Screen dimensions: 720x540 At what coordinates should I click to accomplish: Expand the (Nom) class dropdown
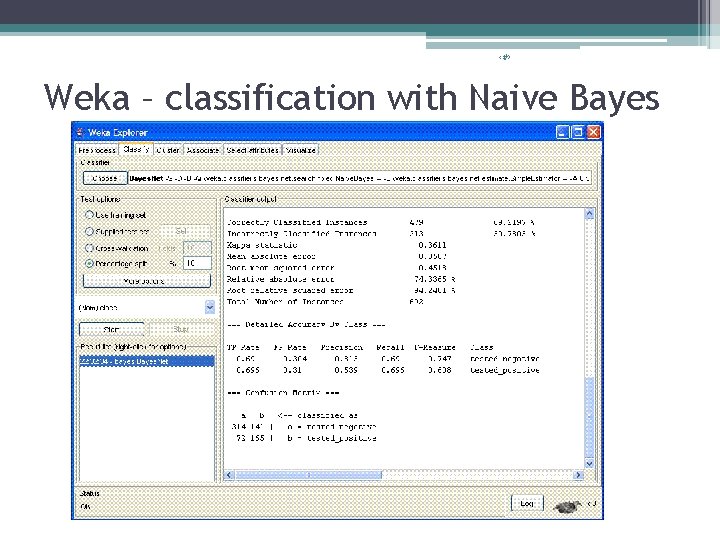[210, 307]
